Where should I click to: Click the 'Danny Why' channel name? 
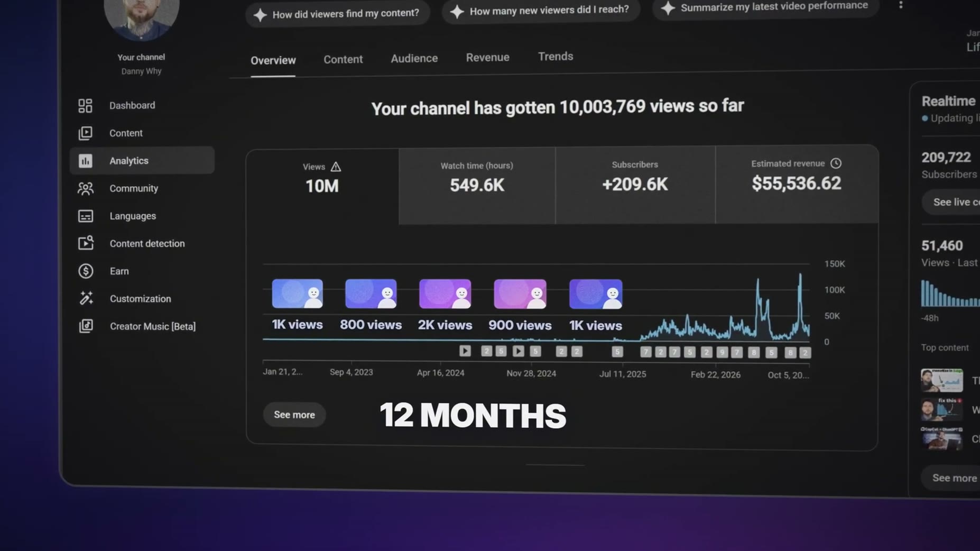pos(141,71)
